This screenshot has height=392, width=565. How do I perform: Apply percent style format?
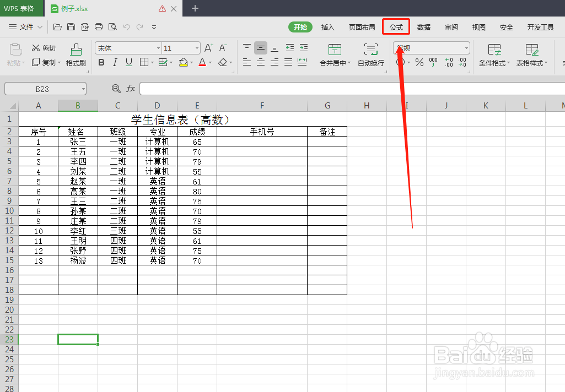419,63
